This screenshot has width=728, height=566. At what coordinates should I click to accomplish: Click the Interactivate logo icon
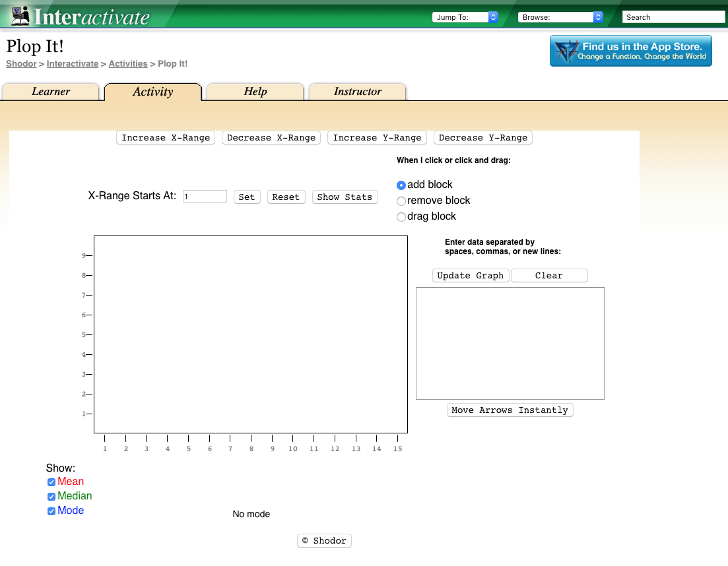pyautogui.click(x=20, y=16)
